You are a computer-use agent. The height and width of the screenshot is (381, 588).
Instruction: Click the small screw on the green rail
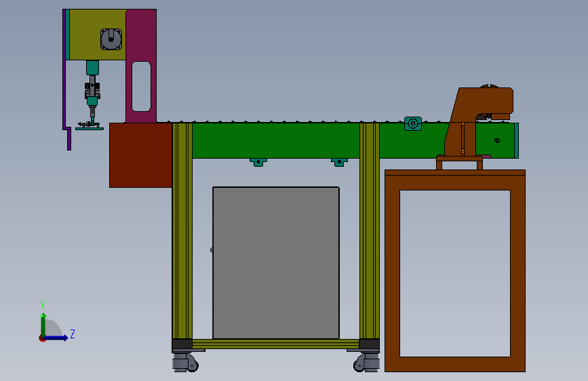click(497, 140)
